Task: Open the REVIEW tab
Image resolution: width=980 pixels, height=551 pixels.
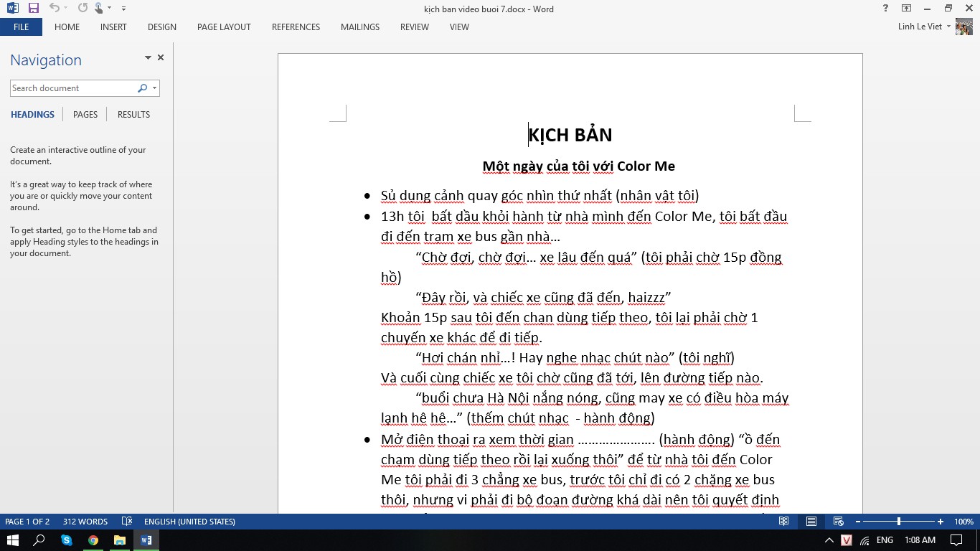Action: pyautogui.click(x=415, y=27)
